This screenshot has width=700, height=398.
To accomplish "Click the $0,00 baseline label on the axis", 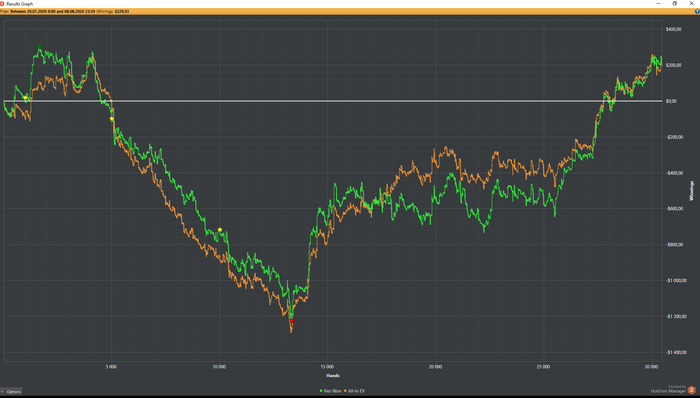I will 671,101.
